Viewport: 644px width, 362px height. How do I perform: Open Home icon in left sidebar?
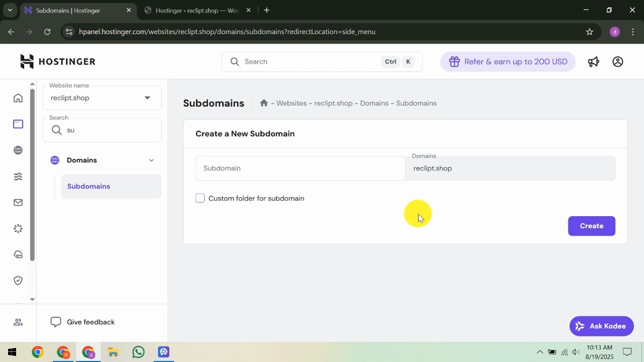[x=18, y=98]
